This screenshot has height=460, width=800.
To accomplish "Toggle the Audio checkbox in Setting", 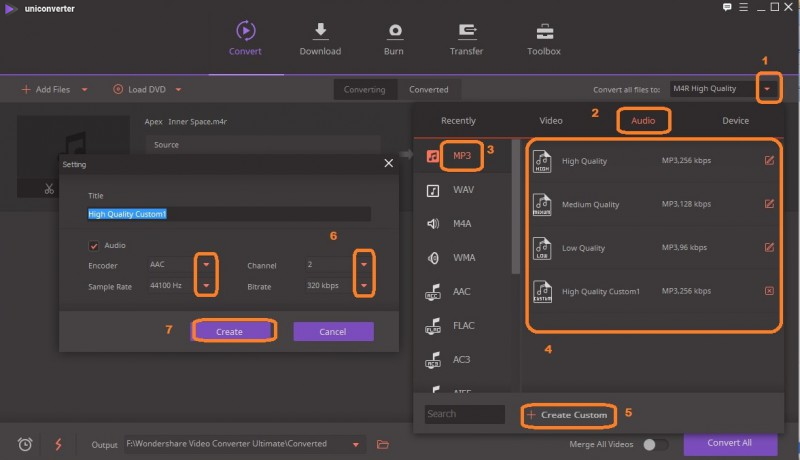I will tap(93, 246).
